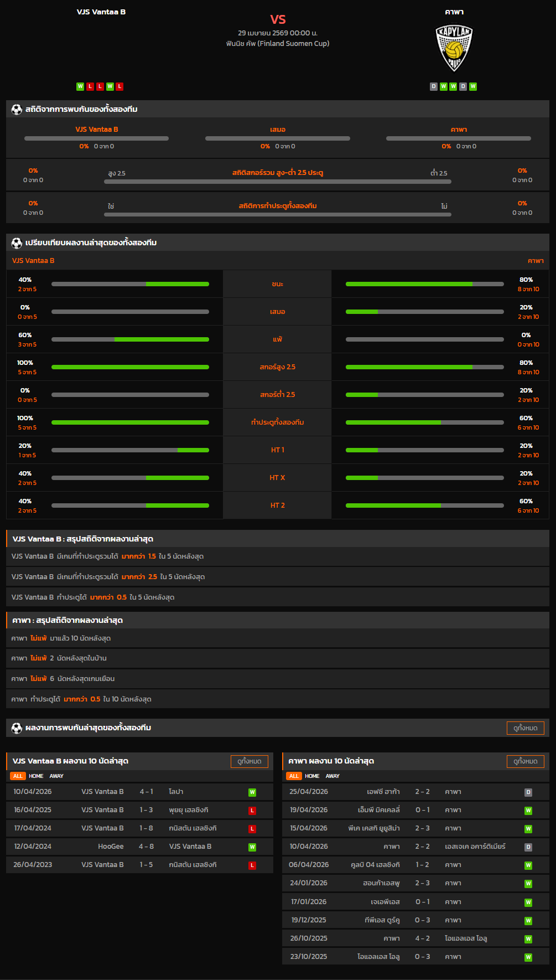The width and height of the screenshot is (556, 980).
Task: Click the W result badge for 10/04/2026 VJS Vantaa B match
Action: coord(252,792)
